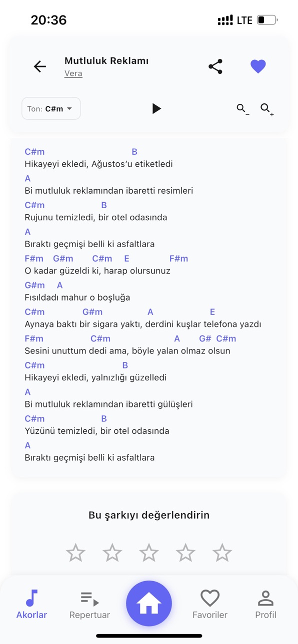Switch to the Akorlar tab
This screenshot has width=298, height=644.
pyautogui.click(x=31, y=604)
